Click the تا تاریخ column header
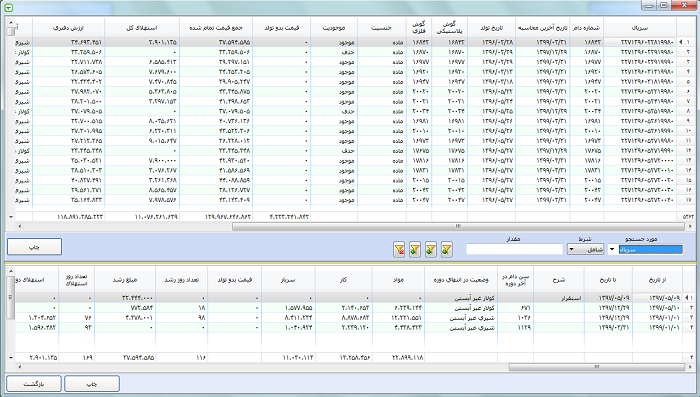Screen dimensions: 700x397 click(608, 280)
